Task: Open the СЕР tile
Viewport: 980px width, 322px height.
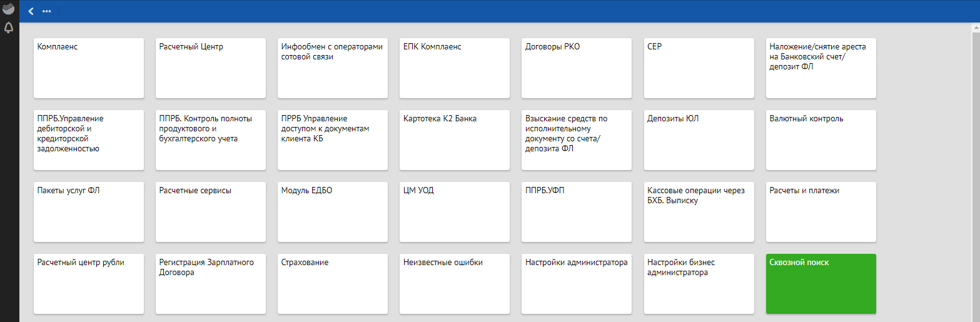Action: tap(699, 68)
